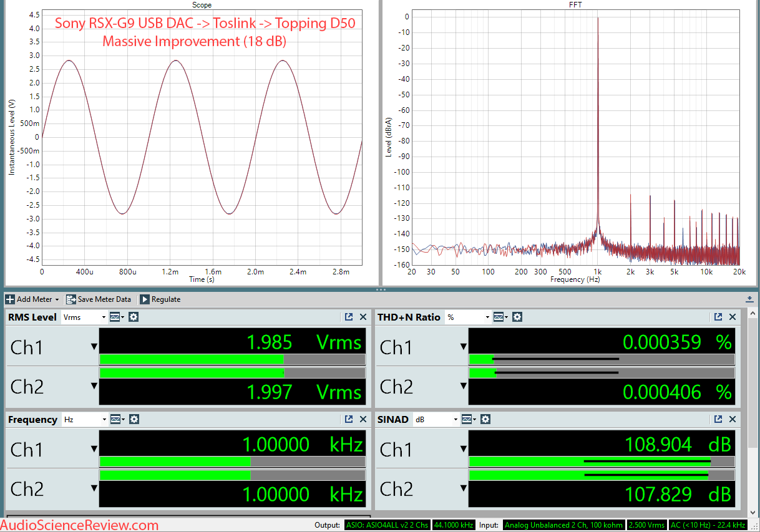Click the 2.500 Vrms input range
This screenshot has width=760, height=532.
[x=646, y=525]
